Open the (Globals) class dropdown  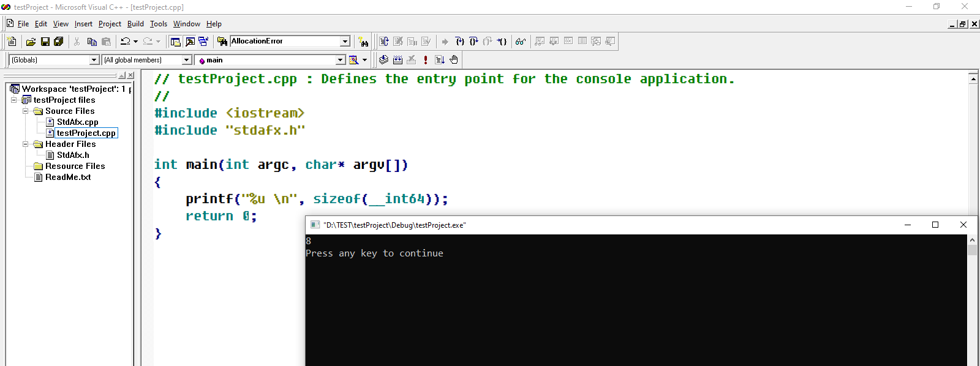coord(94,60)
